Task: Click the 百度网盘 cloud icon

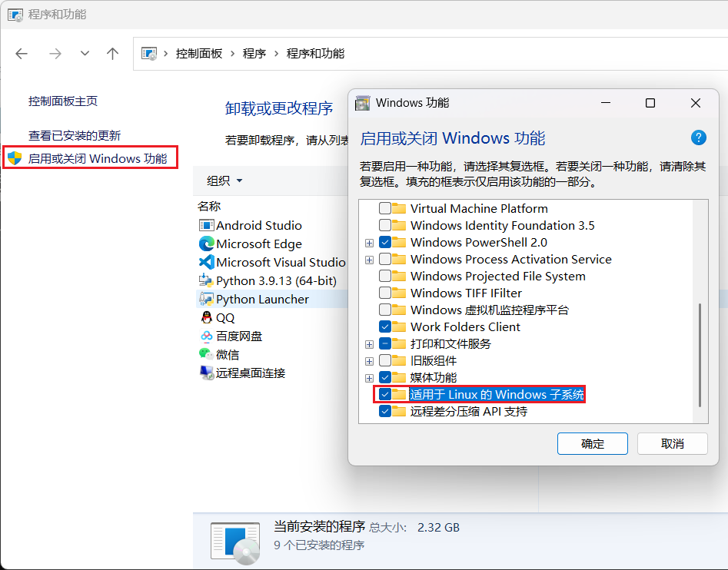Action: coord(206,336)
